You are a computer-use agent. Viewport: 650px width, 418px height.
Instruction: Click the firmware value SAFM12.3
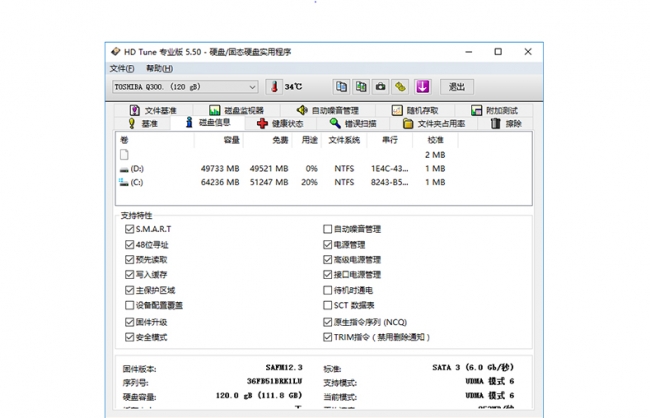point(284,367)
